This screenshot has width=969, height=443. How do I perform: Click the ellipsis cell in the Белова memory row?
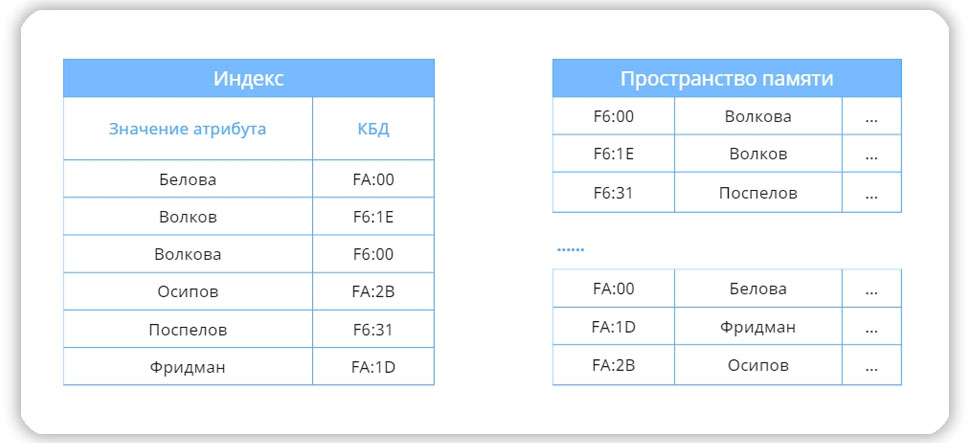(871, 289)
